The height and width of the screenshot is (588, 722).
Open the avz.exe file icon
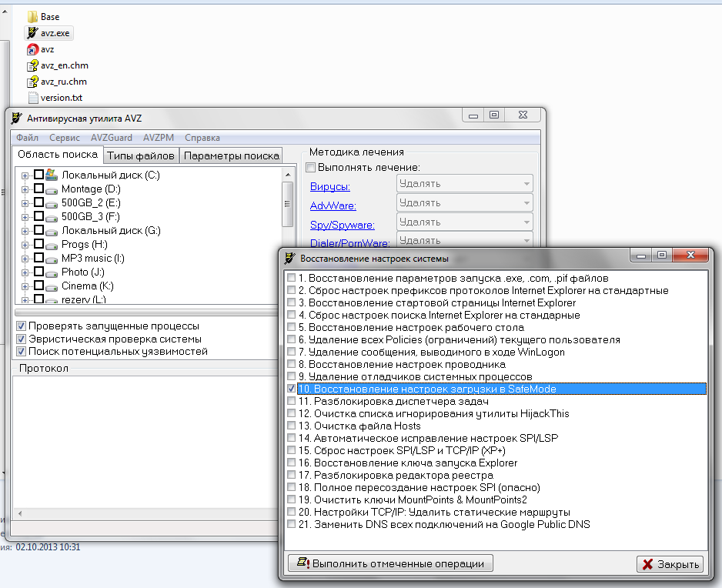point(32,33)
